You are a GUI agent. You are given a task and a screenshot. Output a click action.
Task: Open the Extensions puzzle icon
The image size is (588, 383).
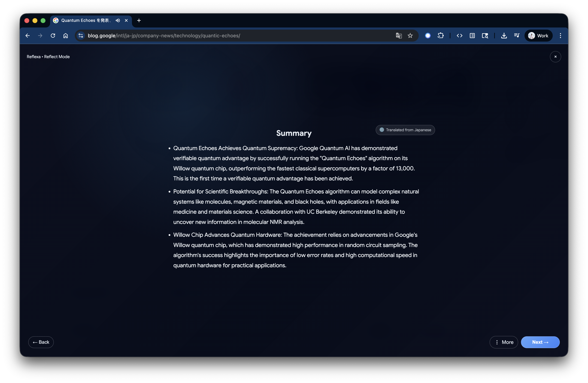pos(441,36)
